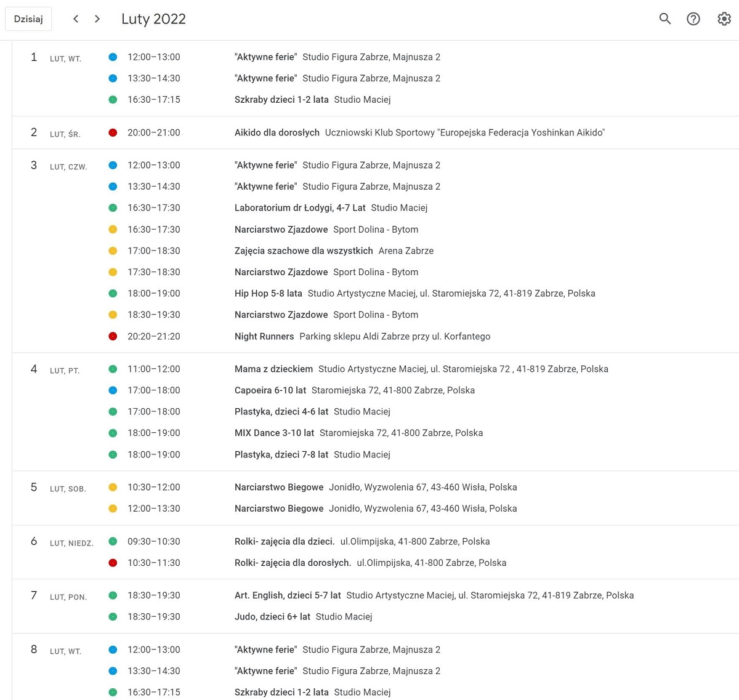
Task: Open Judo, dzieci 6+ lat event
Action: tap(272, 616)
